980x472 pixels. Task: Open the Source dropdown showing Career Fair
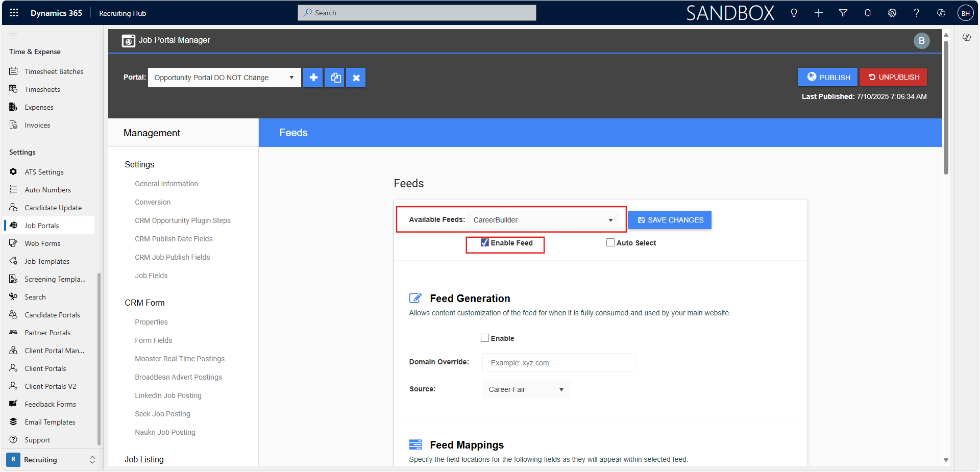click(x=526, y=389)
